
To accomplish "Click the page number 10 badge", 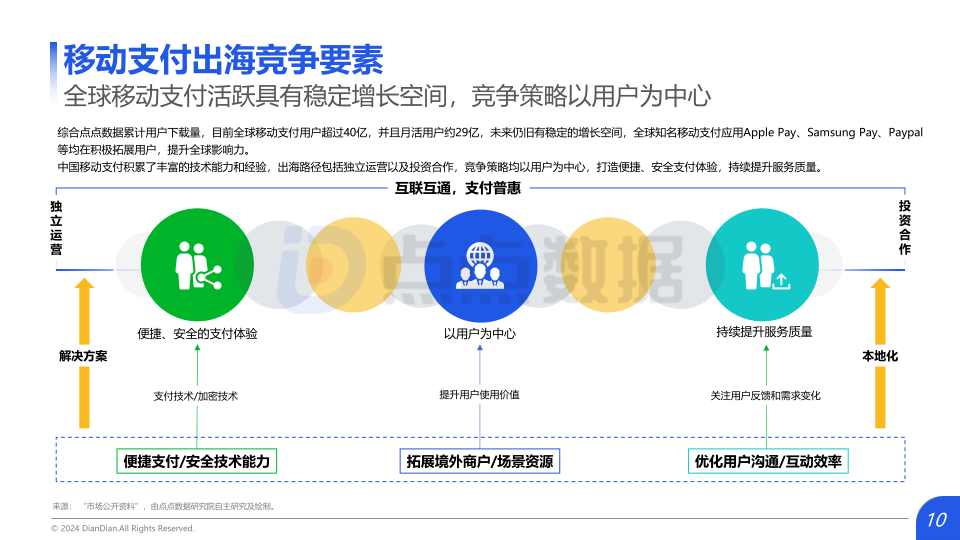I will [x=937, y=519].
